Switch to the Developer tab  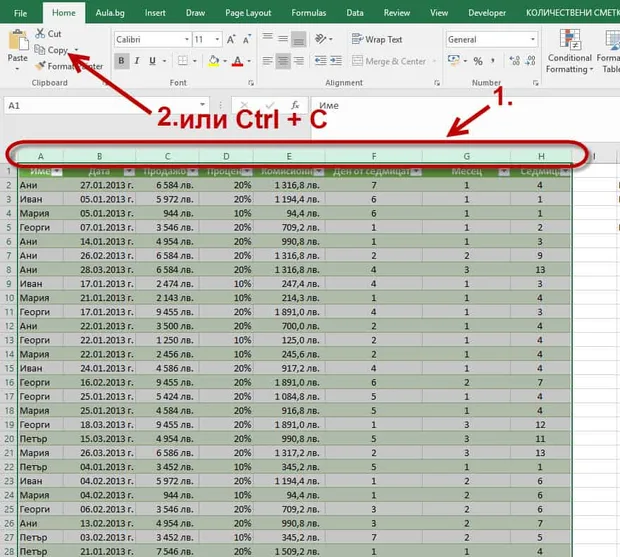tap(487, 13)
